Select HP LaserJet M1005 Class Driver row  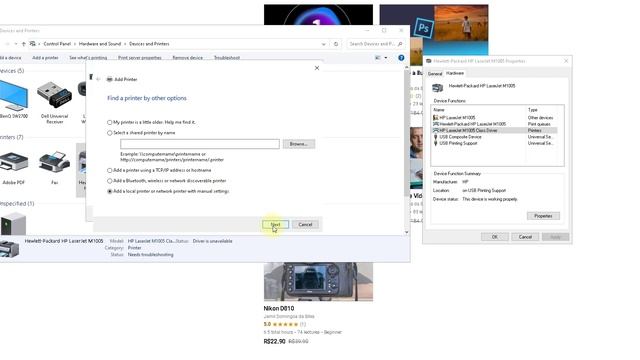494,131
